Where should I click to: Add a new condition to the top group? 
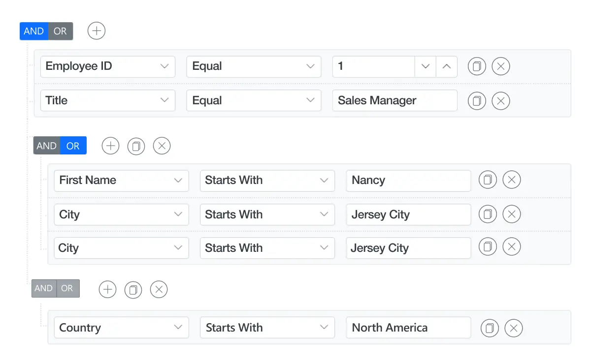(96, 30)
